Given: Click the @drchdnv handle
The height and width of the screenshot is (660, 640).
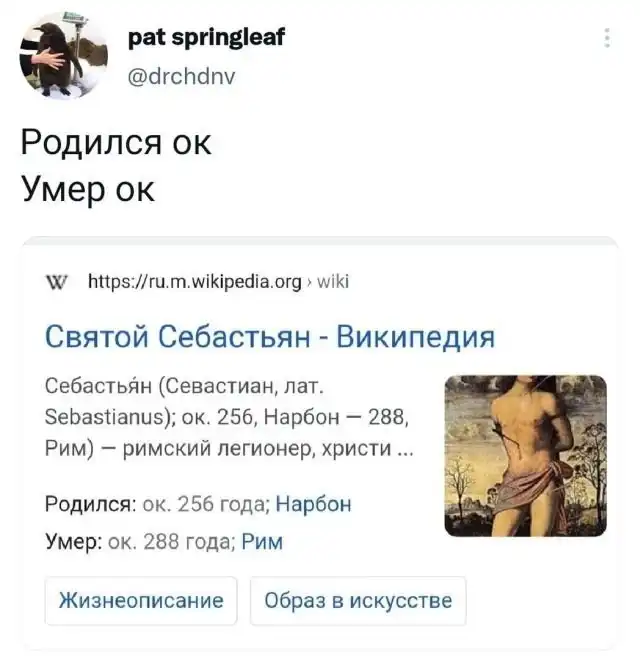Looking at the screenshot, I should (x=181, y=76).
